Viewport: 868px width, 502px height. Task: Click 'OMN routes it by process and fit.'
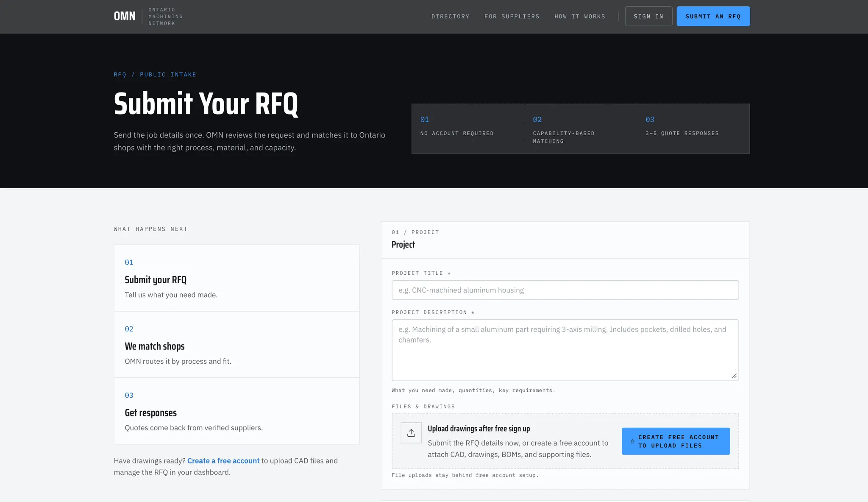pos(178,362)
